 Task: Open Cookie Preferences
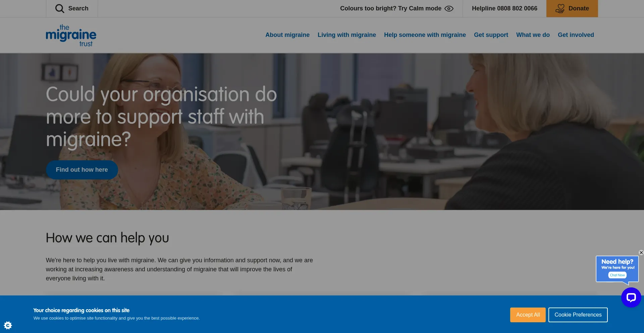pyautogui.click(x=578, y=315)
